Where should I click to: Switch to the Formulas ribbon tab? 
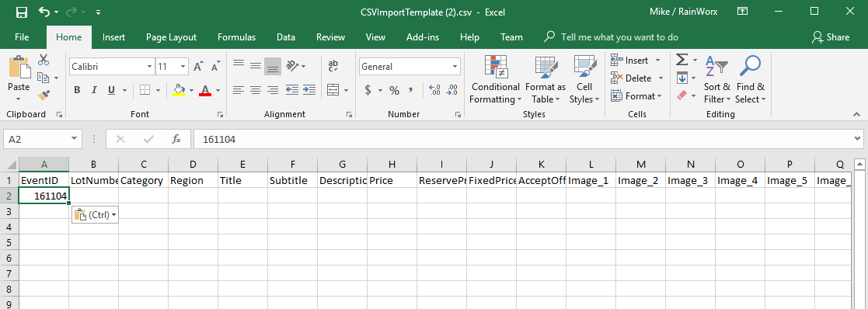coord(236,37)
